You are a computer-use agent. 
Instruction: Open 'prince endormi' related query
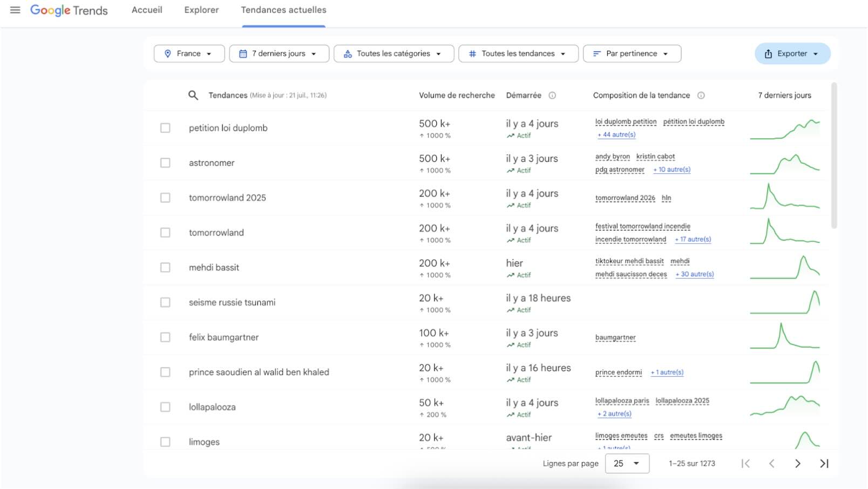[x=619, y=372]
